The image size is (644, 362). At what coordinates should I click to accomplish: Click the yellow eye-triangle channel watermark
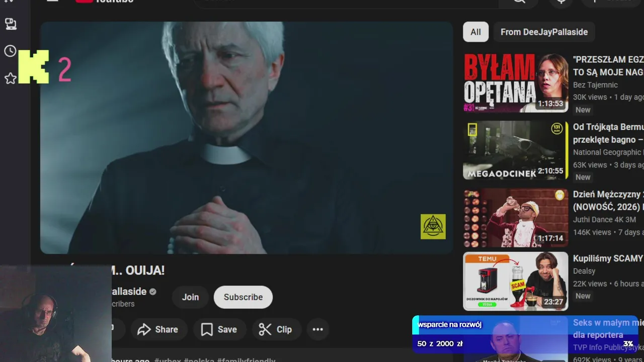(433, 227)
